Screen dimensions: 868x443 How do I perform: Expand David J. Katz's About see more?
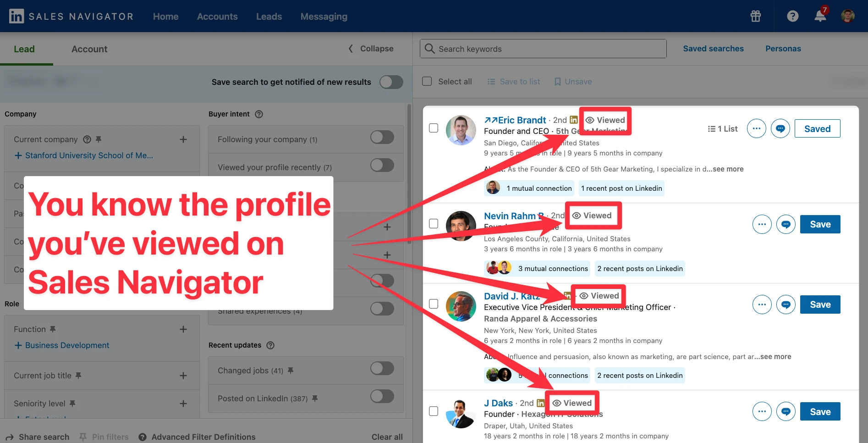[776, 357]
